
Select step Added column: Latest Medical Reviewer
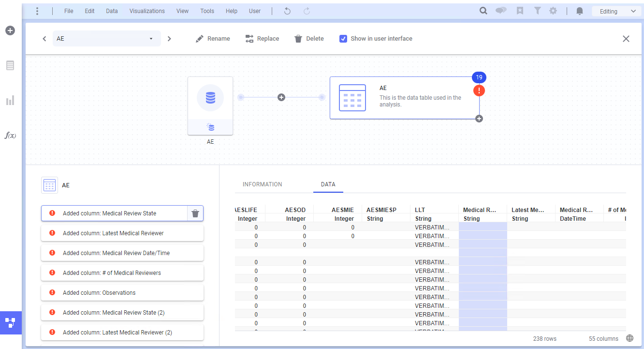[122, 233]
